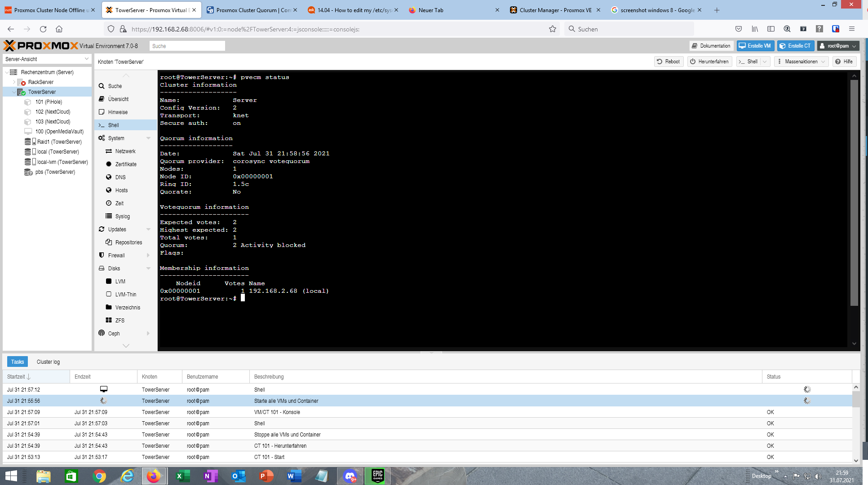Open Excel from the Windows taskbar
This screenshot has width=868, height=485.
pyautogui.click(x=182, y=476)
